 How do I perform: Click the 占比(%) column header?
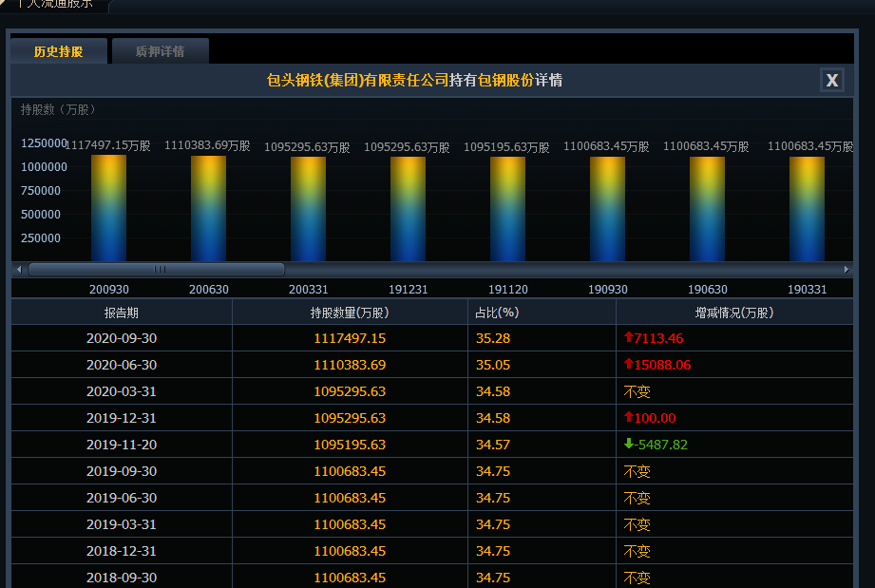542,313
